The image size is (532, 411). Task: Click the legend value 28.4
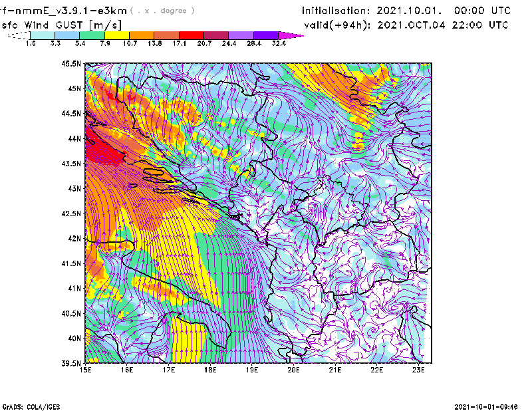[254, 43]
